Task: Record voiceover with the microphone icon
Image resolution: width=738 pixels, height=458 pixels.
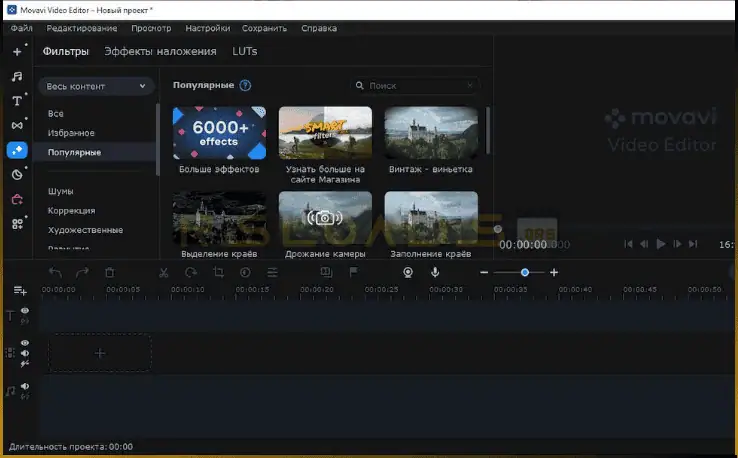Action: pyautogui.click(x=435, y=272)
